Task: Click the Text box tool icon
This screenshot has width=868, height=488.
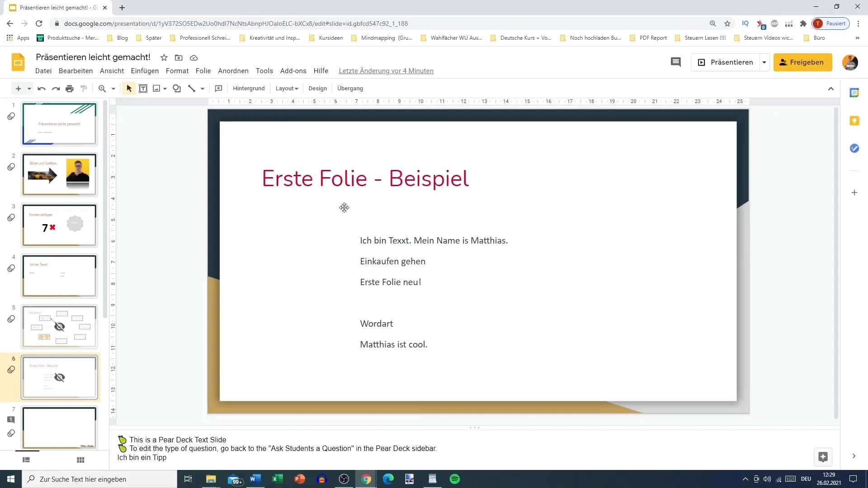Action: [x=143, y=88]
